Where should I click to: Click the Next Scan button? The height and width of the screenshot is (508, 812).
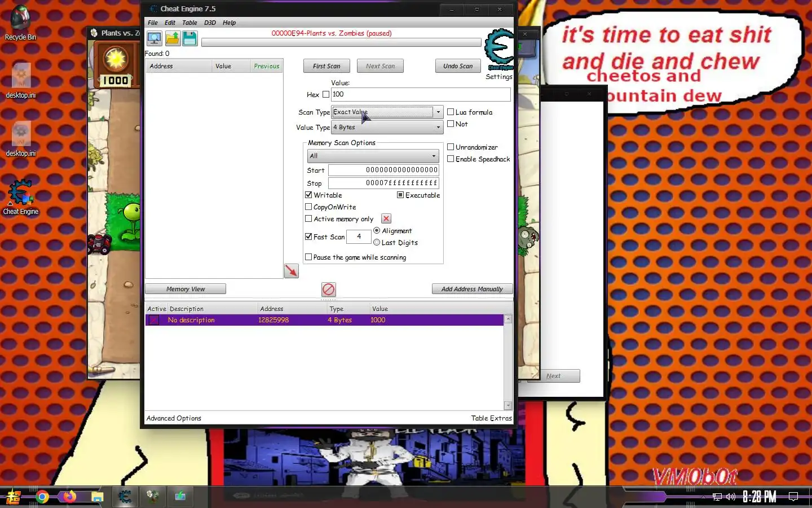click(x=381, y=66)
